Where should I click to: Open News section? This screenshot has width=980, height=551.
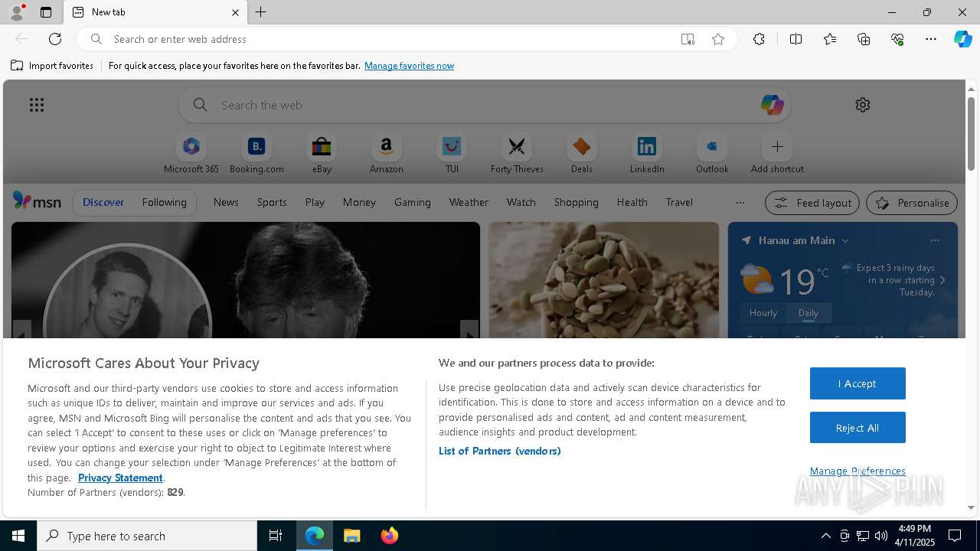coord(226,202)
